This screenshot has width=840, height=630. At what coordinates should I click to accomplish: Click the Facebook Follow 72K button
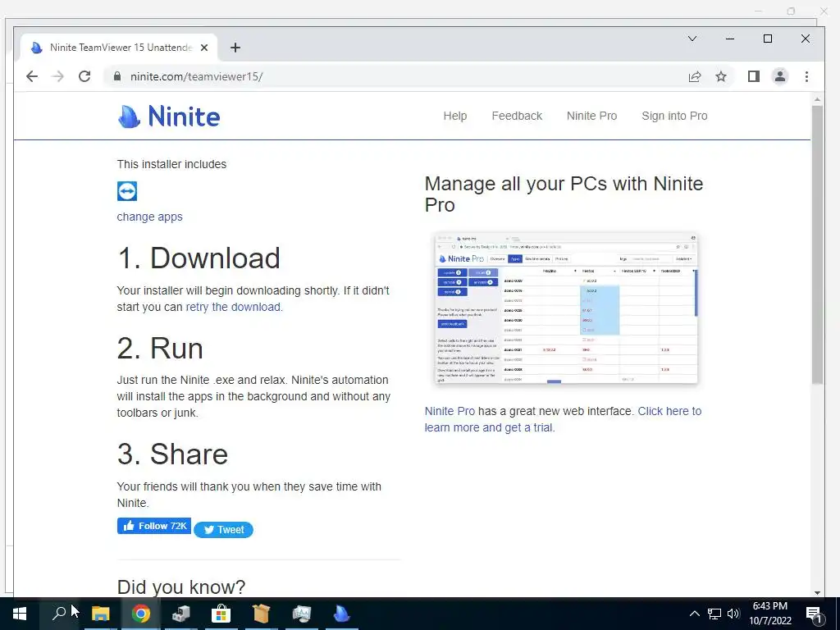(x=154, y=526)
